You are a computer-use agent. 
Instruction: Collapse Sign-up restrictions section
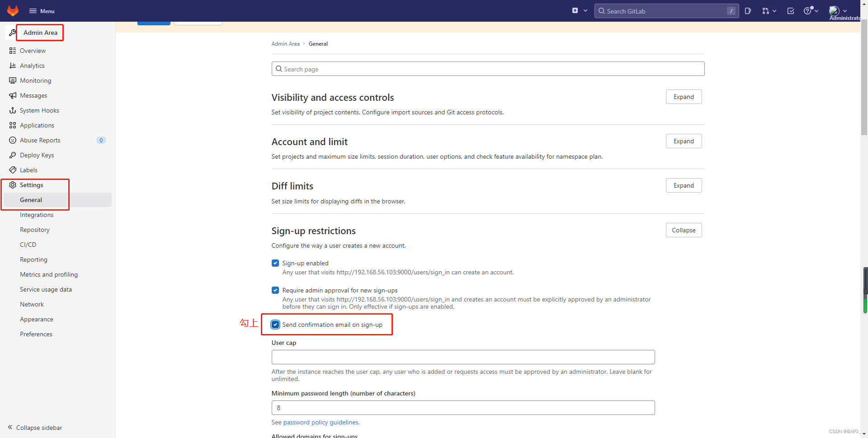(x=684, y=230)
